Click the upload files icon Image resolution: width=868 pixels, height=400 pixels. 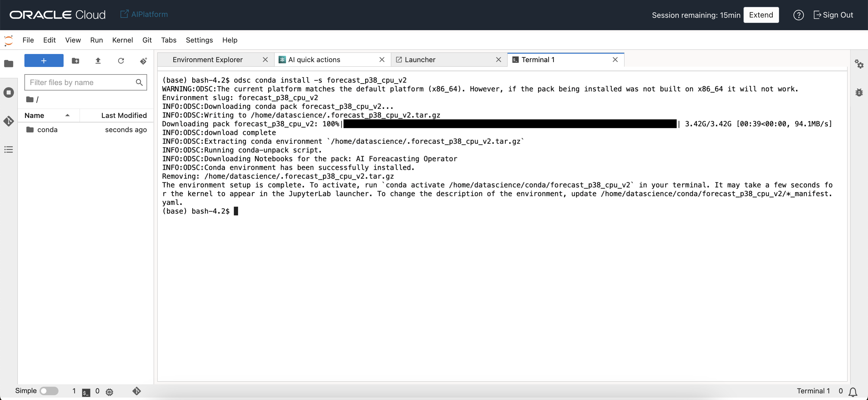[x=98, y=61]
